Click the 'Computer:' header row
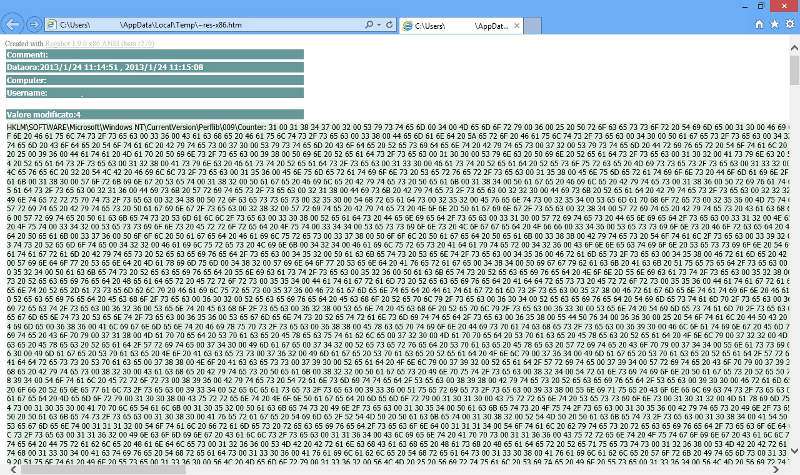 155,80
